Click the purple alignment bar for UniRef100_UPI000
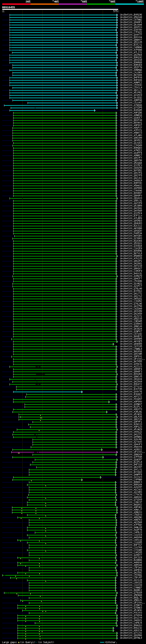The image size is (146, 644). pos(64,452)
